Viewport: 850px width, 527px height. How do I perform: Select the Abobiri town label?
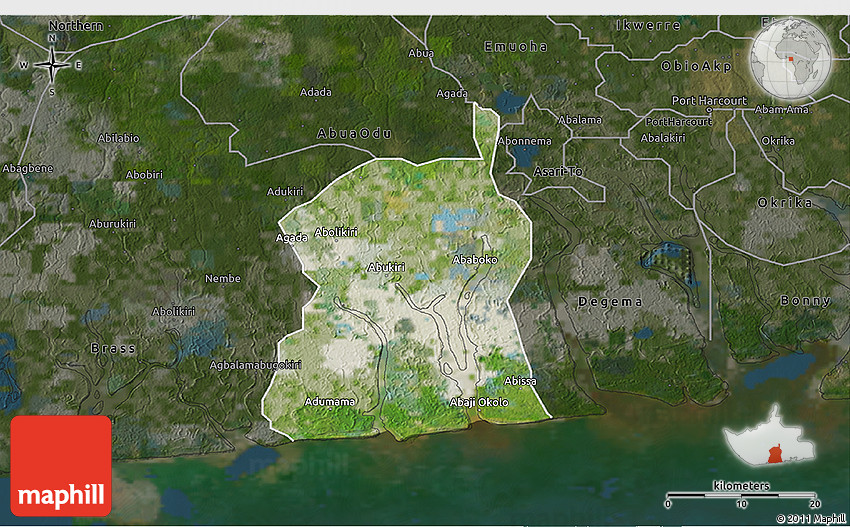pyautogui.click(x=144, y=175)
